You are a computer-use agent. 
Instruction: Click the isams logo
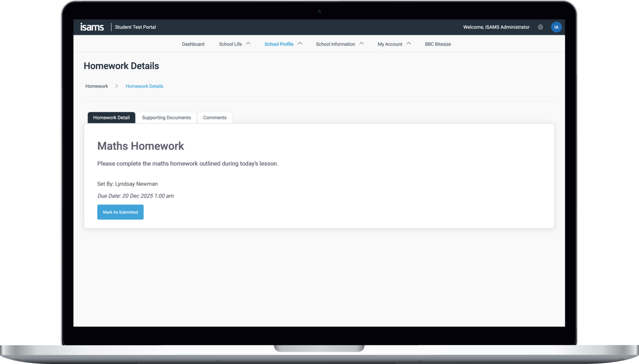click(x=92, y=27)
